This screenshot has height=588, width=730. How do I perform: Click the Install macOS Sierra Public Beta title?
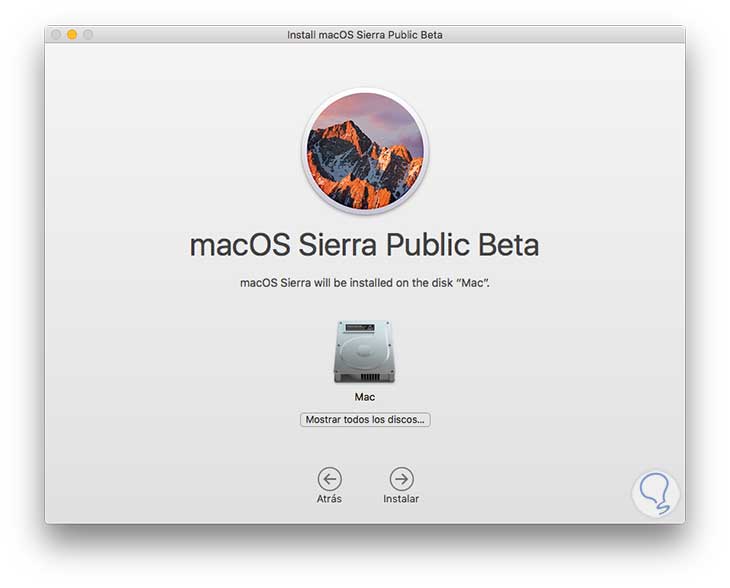click(365, 35)
